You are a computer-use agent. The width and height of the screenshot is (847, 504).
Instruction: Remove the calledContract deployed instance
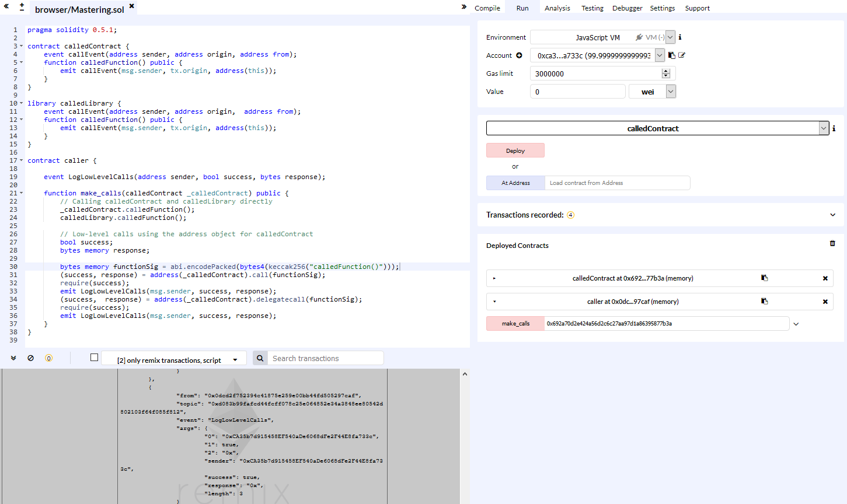[x=825, y=278]
